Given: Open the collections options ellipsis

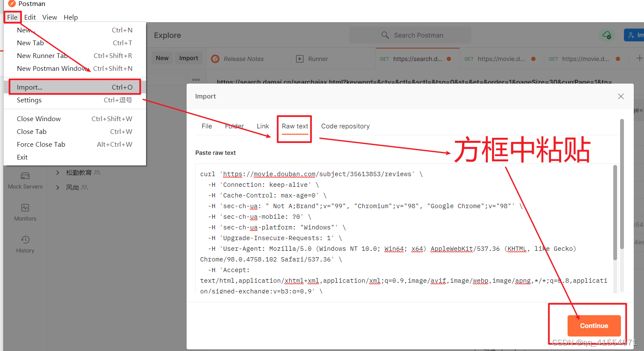Looking at the screenshot, I should tap(196, 80).
